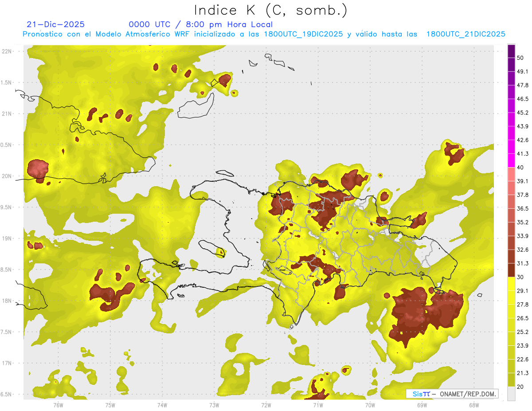The height and width of the screenshot is (411, 532).
Task: Click the gray swatch below the 20 label
Action: click(511, 394)
